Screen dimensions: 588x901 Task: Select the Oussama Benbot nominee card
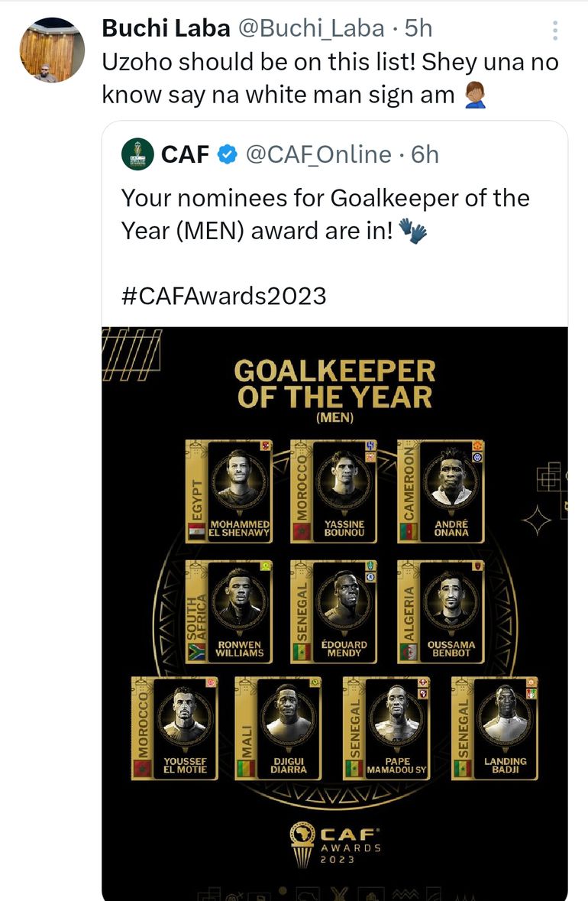coord(441,611)
